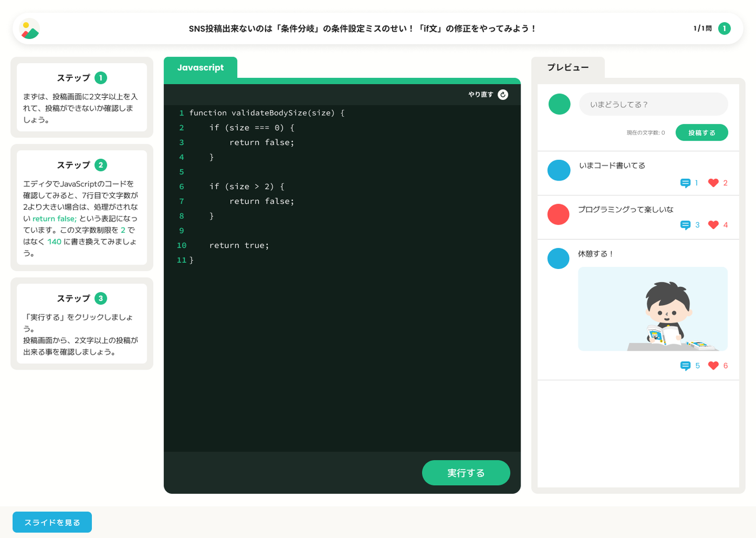756x538 pixels.
Task: Click comment icon on プログラミングって楽しいな post
Action: (685, 225)
